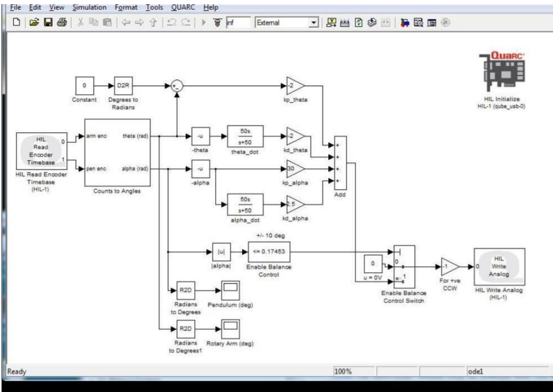Select the -alpha negation block
The width and height of the screenshot is (553, 392).
200,169
